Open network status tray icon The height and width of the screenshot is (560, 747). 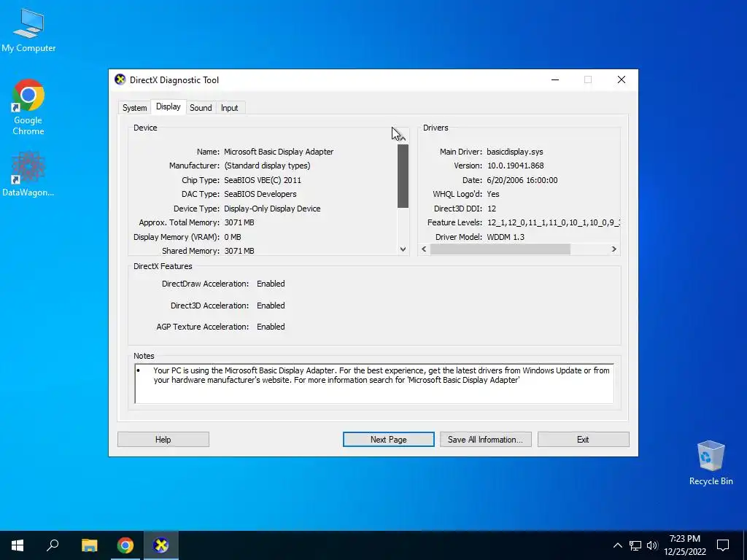pos(635,545)
